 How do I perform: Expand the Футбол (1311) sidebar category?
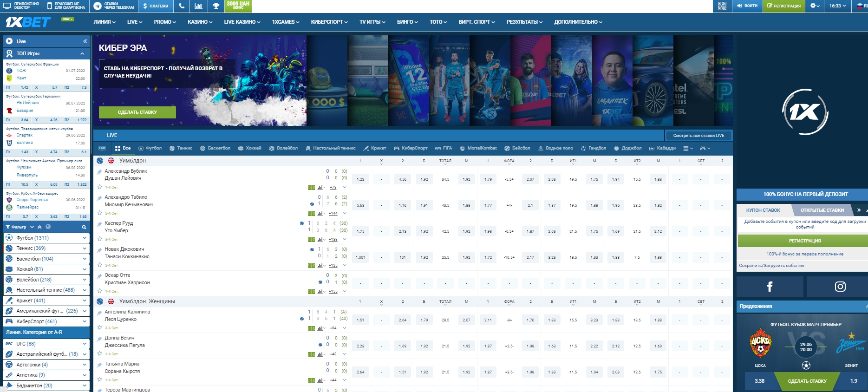pos(84,238)
